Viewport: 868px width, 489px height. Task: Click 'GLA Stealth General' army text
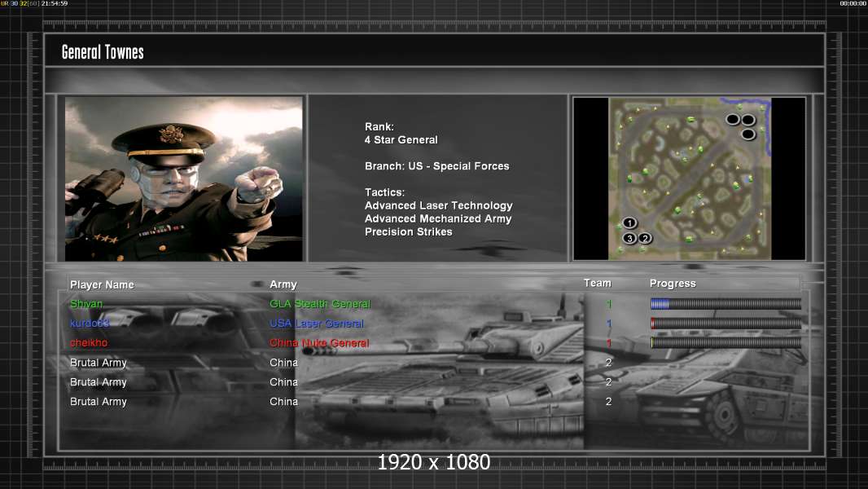point(320,303)
